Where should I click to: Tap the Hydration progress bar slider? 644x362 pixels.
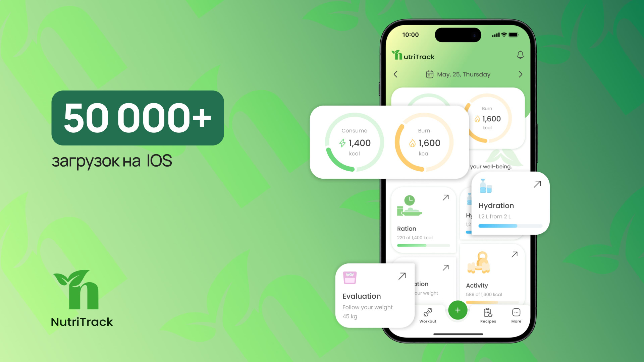click(511, 226)
